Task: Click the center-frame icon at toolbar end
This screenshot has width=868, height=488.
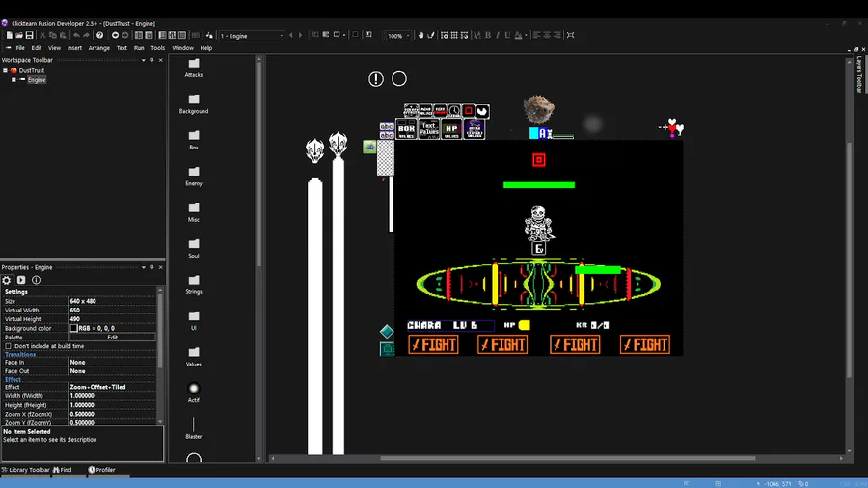Action: point(571,35)
